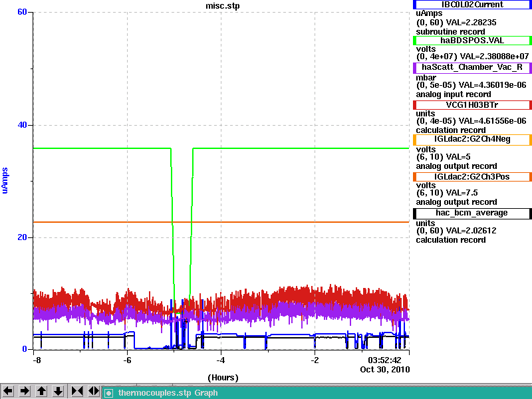Viewport: 532px width, 399px height.
Task: Select the IBC0L02Current legend entry
Action: 472,5
